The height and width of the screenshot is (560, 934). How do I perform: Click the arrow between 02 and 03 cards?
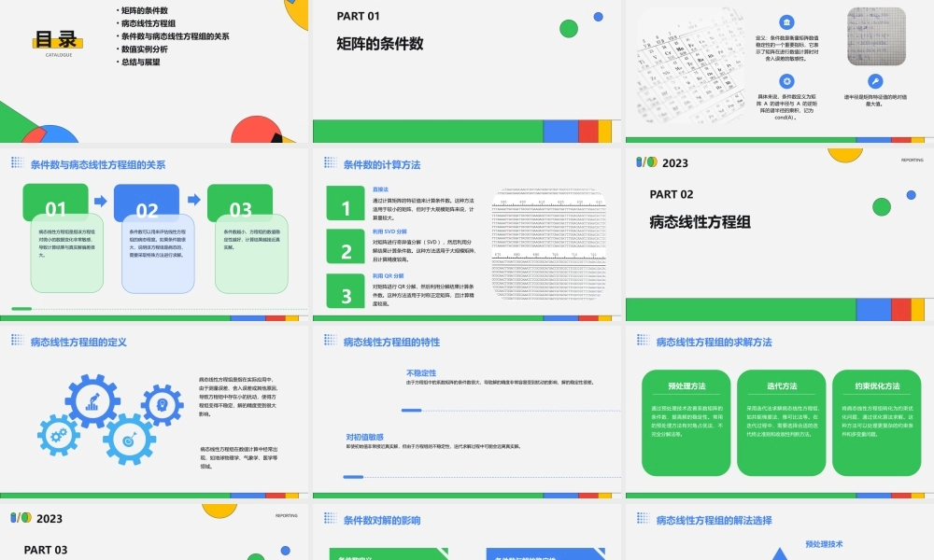tap(194, 200)
